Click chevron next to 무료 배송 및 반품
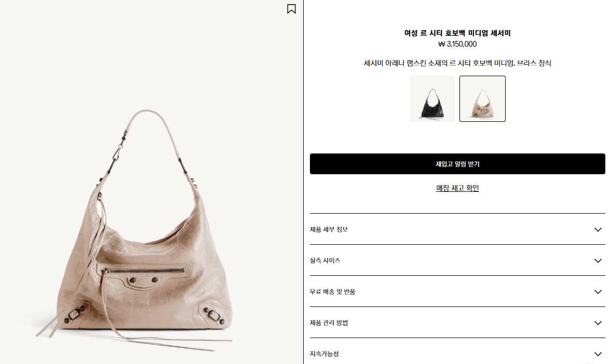This screenshot has width=610, height=364. [x=598, y=292]
